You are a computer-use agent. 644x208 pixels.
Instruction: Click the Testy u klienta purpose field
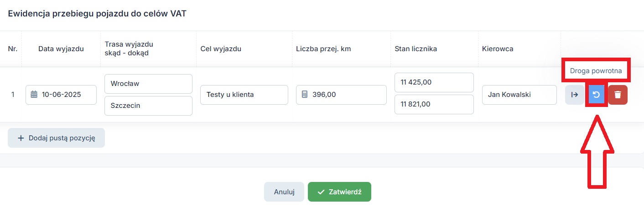click(x=244, y=95)
